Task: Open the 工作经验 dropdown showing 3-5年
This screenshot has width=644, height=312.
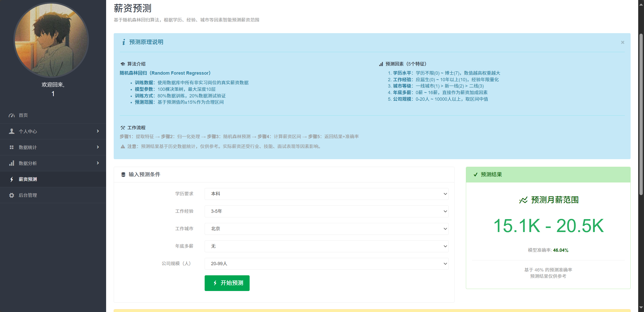Action: 326,211
